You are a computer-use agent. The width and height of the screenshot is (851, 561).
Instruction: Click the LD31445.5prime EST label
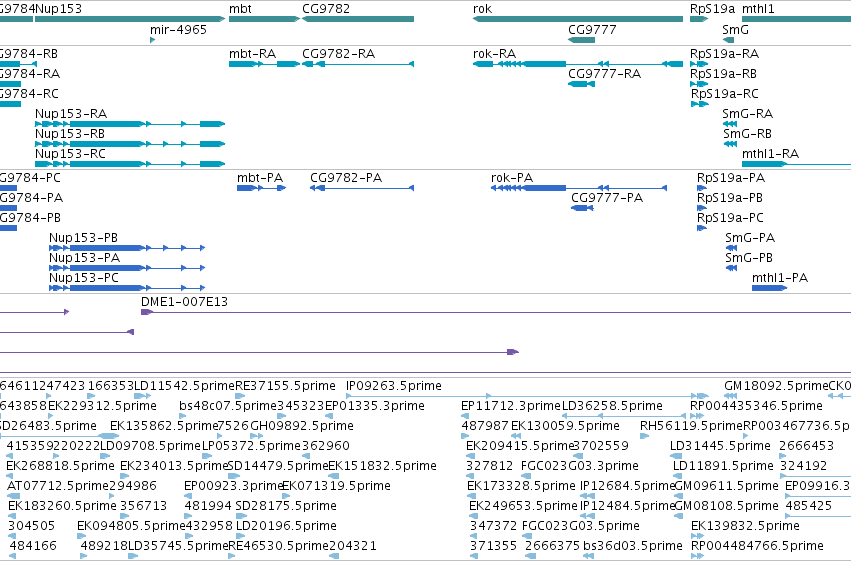(x=720, y=447)
